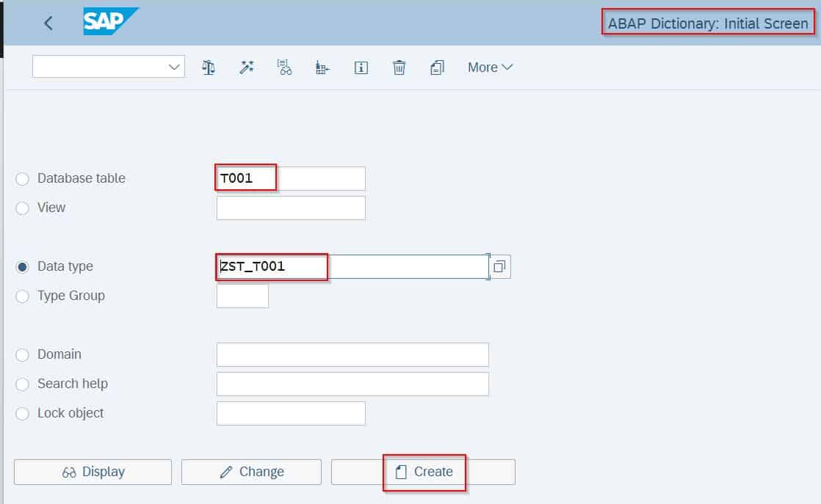This screenshot has height=504, width=821.
Task: Click the comparison scale icon
Action: (x=209, y=67)
